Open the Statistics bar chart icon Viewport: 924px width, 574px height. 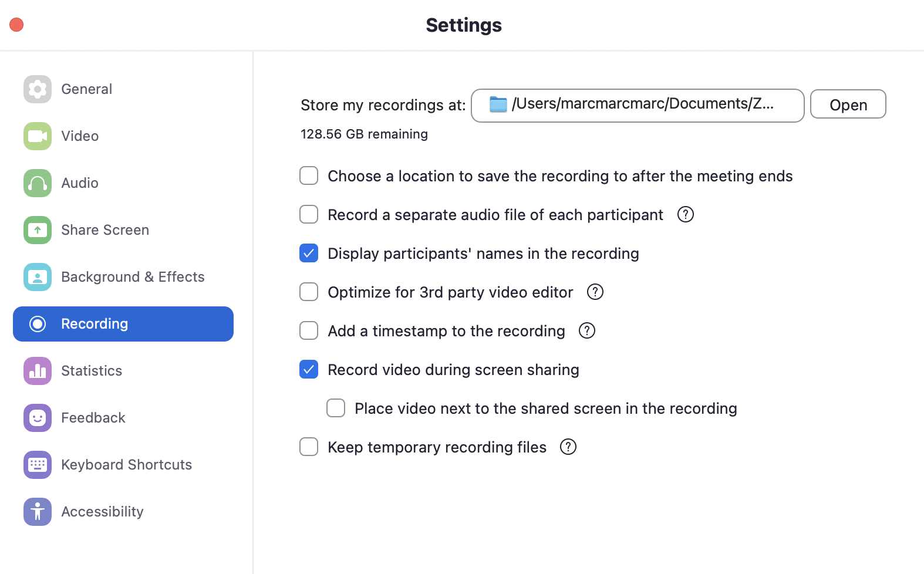tap(38, 371)
